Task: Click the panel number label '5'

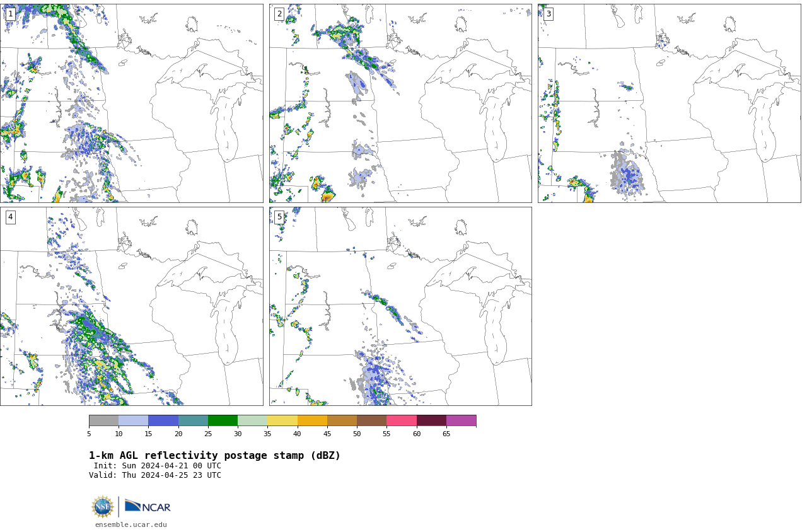Action: coord(279,217)
